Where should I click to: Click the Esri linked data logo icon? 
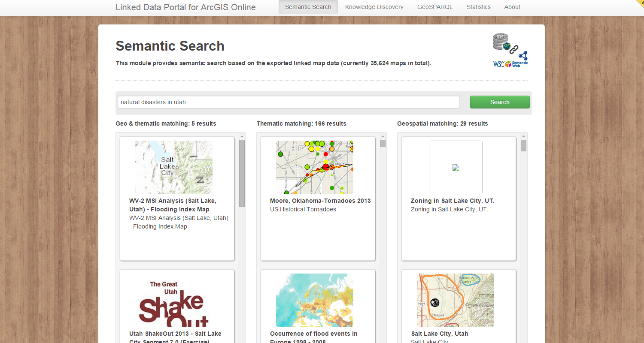505,44
